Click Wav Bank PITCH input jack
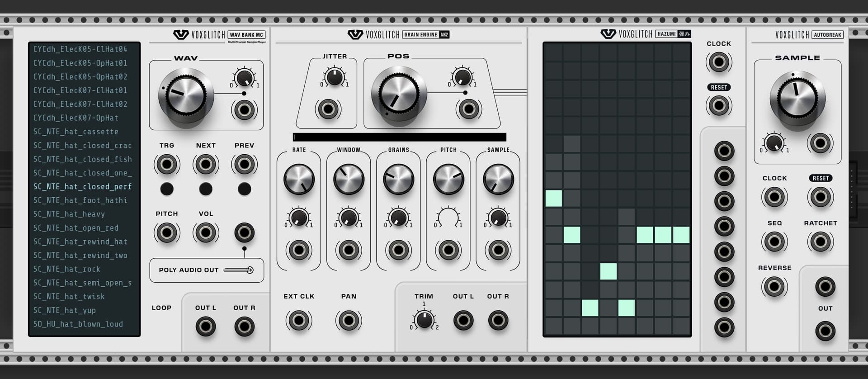868x379 pixels. (x=167, y=232)
